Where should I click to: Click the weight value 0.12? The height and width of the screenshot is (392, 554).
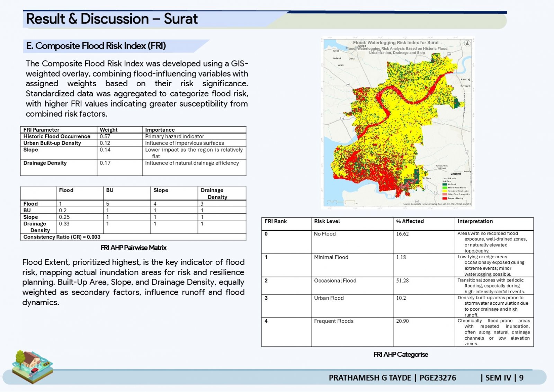tap(105, 143)
